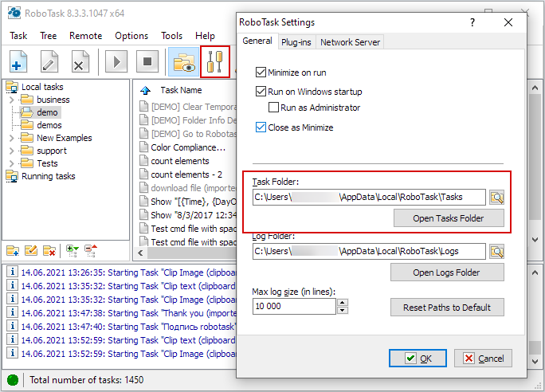Select the demo folder in tree
545x392 pixels.
click(47, 112)
